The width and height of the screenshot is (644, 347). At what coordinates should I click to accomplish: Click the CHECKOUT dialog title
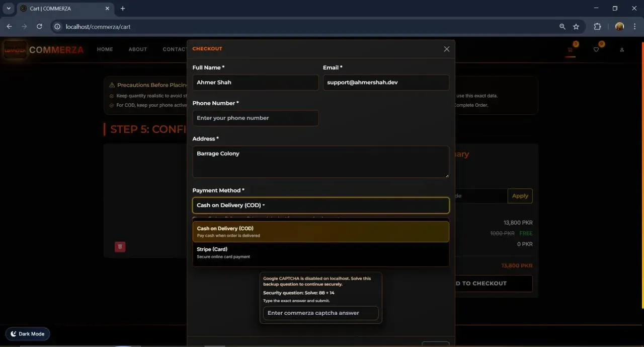[x=207, y=49]
